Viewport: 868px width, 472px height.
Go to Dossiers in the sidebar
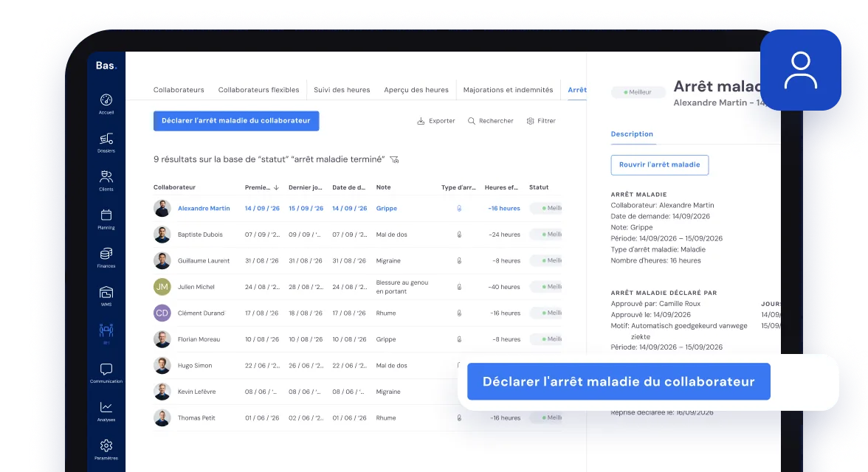pos(106,142)
